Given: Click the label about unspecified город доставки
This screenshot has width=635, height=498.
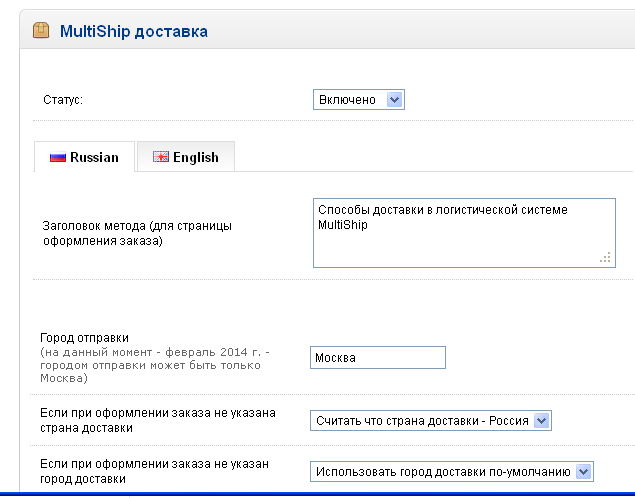Looking at the screenshot, I should tap(157, 472).
